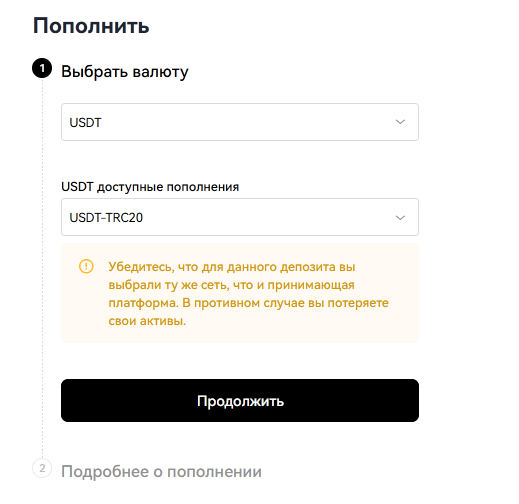Click the dotted connector line between steps
This screenshot has width=519, height=504.
pos(42,268)
